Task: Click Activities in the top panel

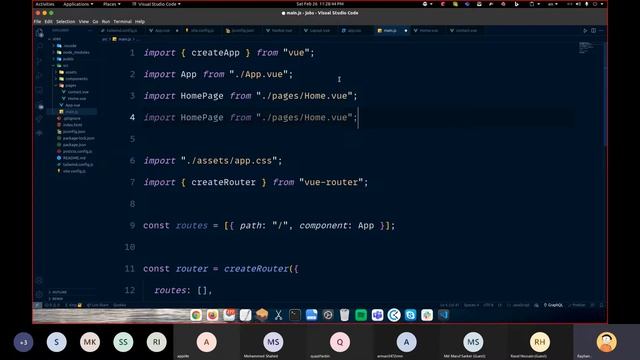Action: coord(44,4)
